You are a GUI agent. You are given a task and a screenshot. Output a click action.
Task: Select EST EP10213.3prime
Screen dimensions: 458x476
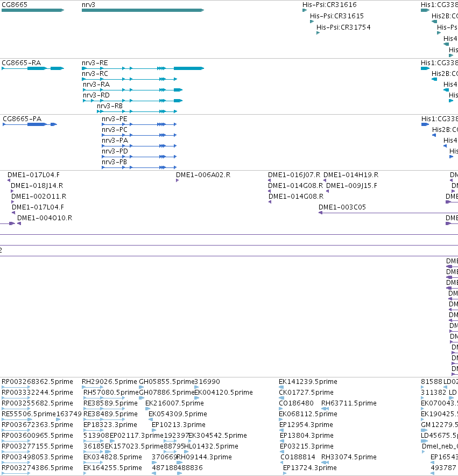pyautogui.click(x=154, y=430)
